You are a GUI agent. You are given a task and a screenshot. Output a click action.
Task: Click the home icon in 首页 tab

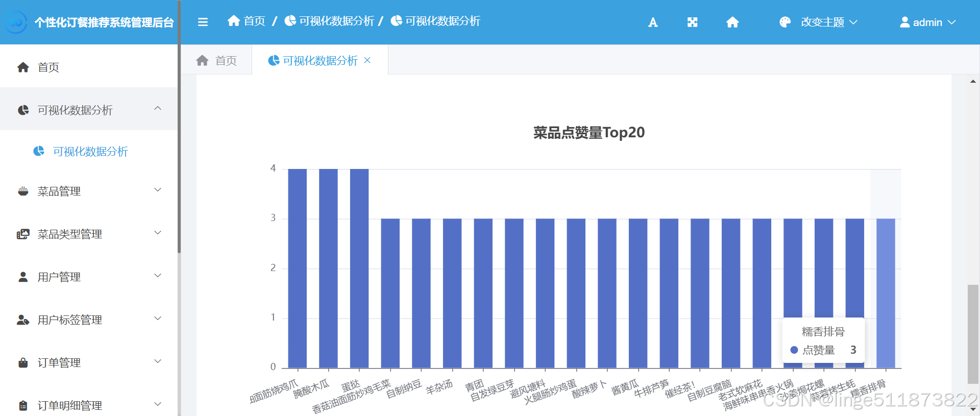pos(203,61)
